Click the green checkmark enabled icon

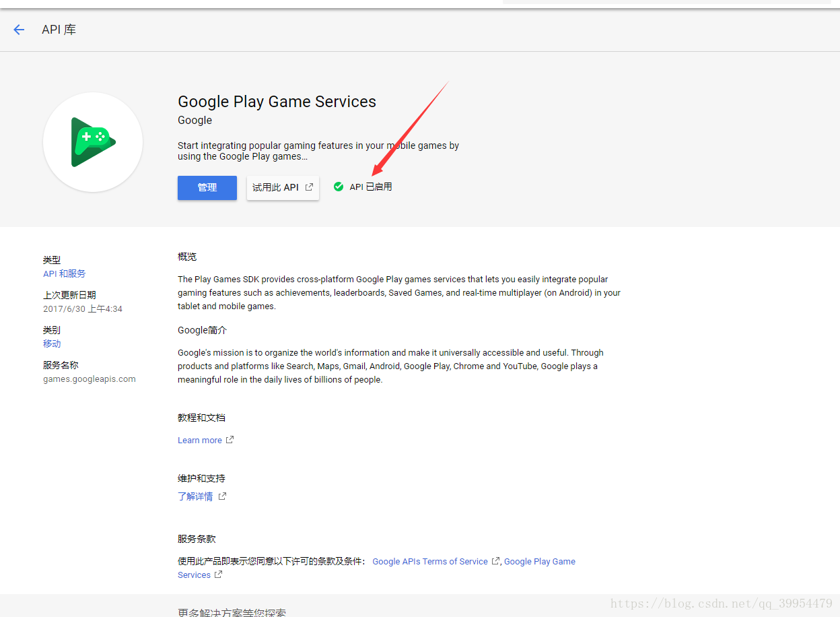click(x=339, y=187)
